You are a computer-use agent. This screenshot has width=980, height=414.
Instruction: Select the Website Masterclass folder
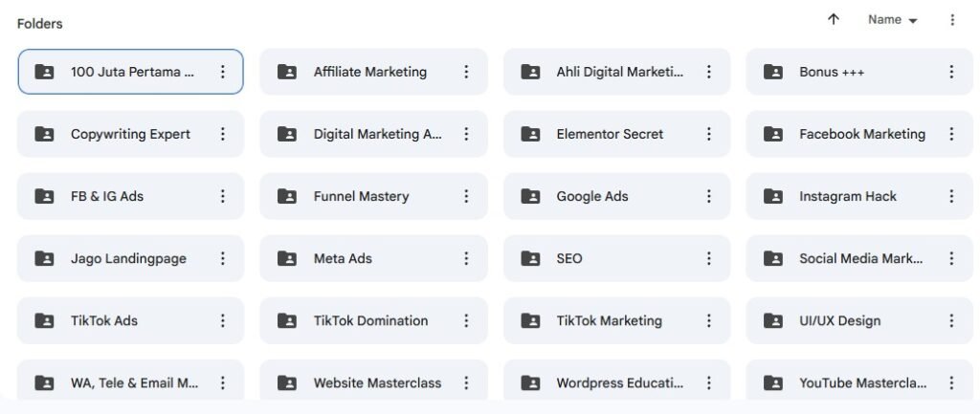[x=377, y=382]
